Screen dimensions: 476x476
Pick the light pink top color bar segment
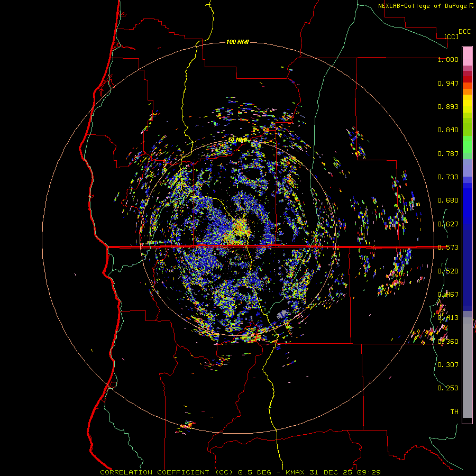point(467,57)
